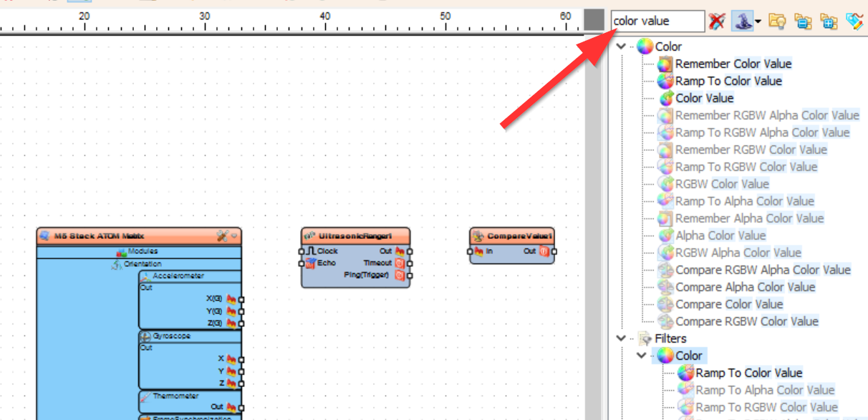Open M5 Stack ATOM Matrix tools icon
Viewport: 868px width, 420px height.
pos(222,235)
